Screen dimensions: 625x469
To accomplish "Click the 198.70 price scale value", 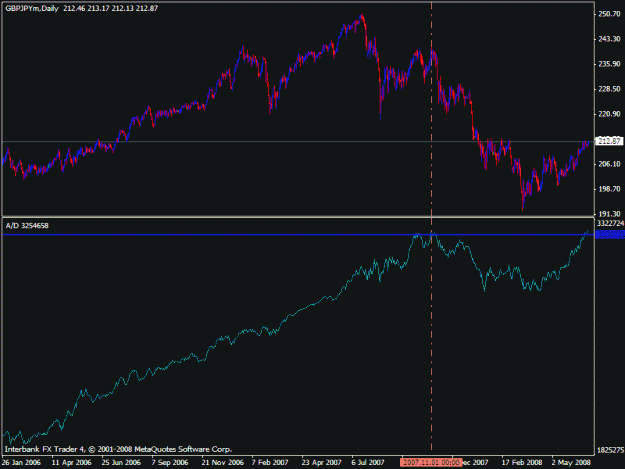I will 609,189.
